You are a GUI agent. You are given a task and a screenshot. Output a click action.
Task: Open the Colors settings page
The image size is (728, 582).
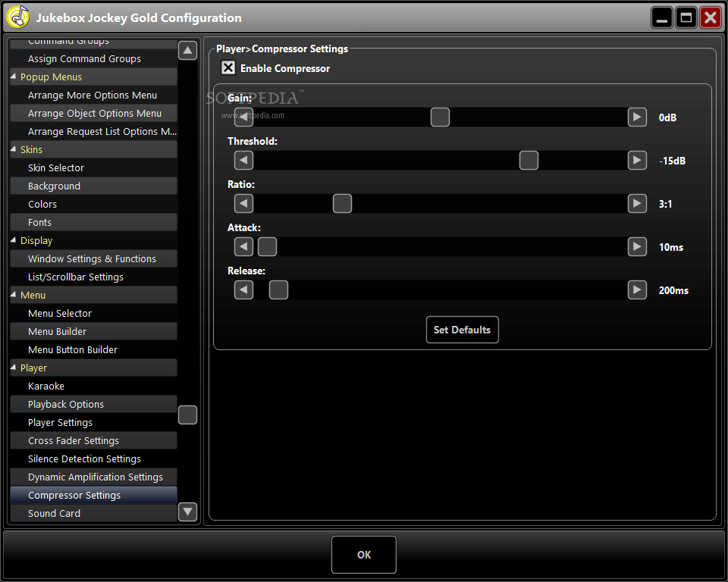pyautogui.click(x=93, y=204)
